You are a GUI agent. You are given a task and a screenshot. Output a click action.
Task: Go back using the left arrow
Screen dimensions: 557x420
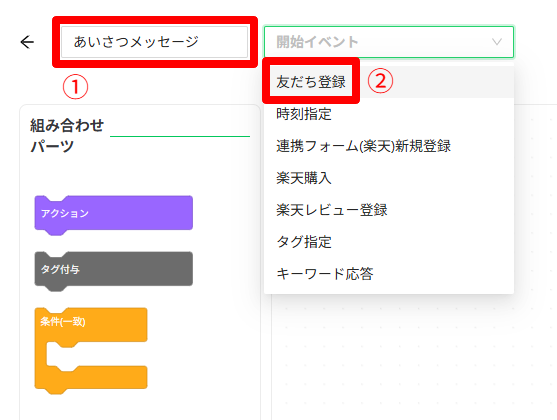click(x=27, y=42)
